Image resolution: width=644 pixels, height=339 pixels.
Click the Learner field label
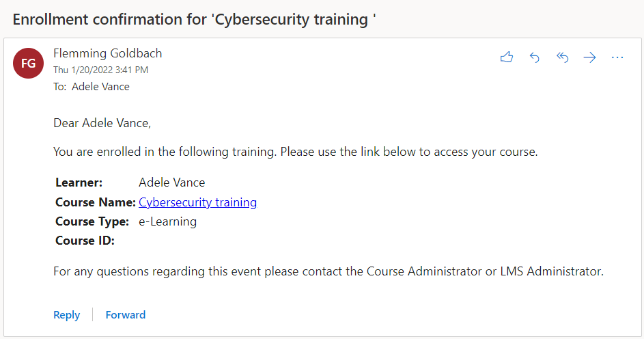tap(79, 182)
